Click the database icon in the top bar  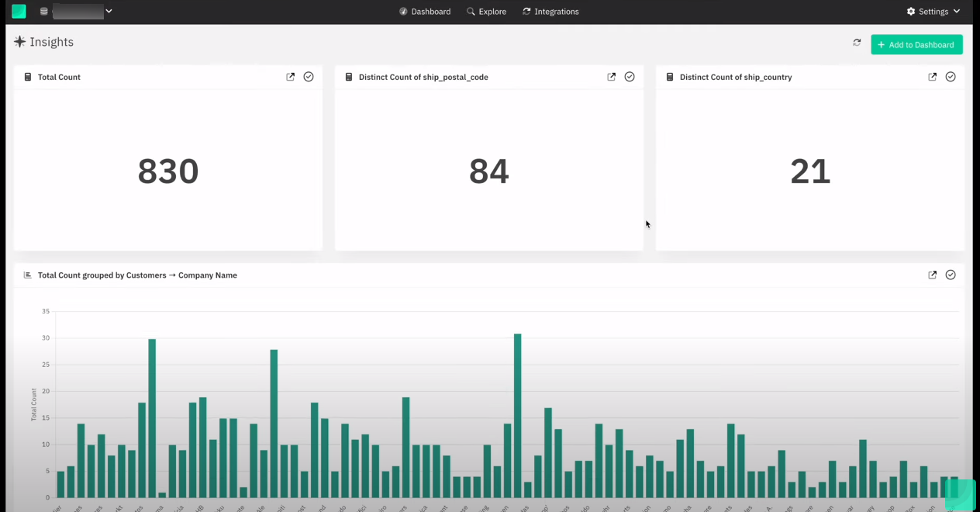[x=43, y=11]
